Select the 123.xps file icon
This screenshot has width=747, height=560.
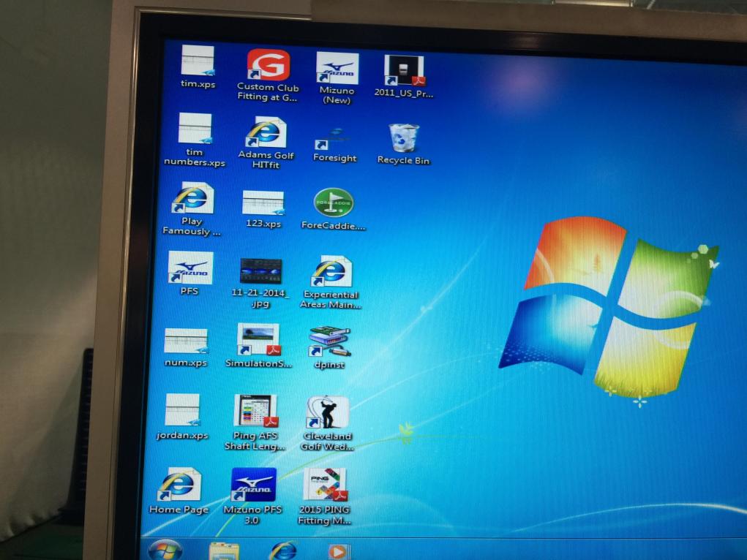pos(263,203)
